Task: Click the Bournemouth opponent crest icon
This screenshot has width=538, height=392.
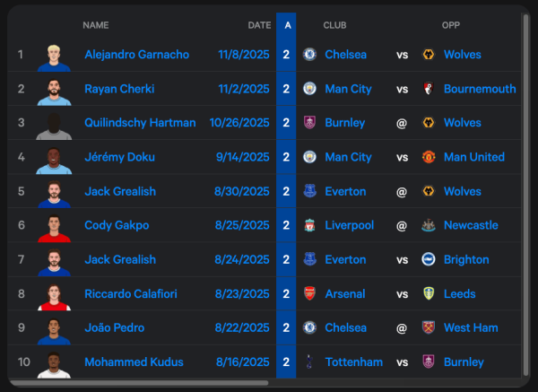Action: coord(429,89)
